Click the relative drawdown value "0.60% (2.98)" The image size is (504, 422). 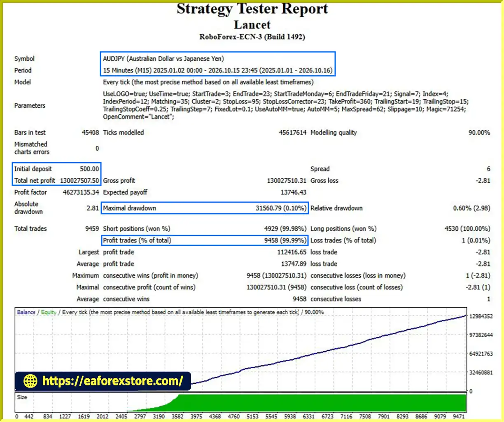point(471,208)
